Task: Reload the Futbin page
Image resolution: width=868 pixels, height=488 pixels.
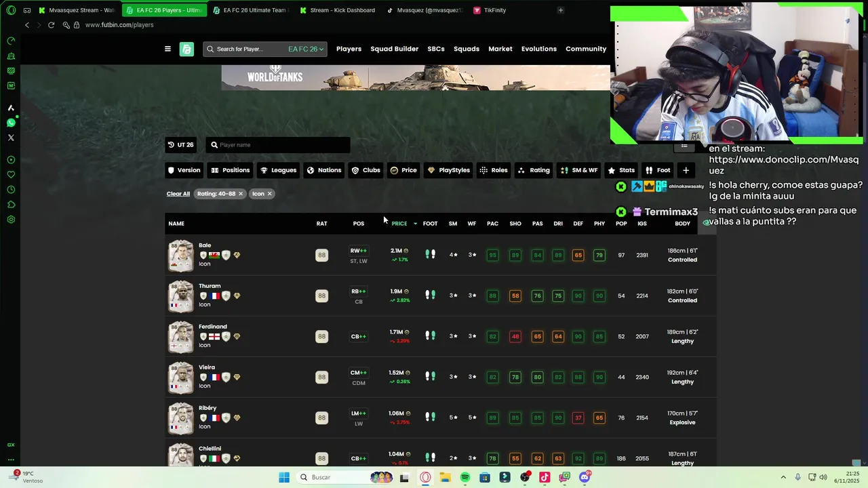Action: [51, 25]
